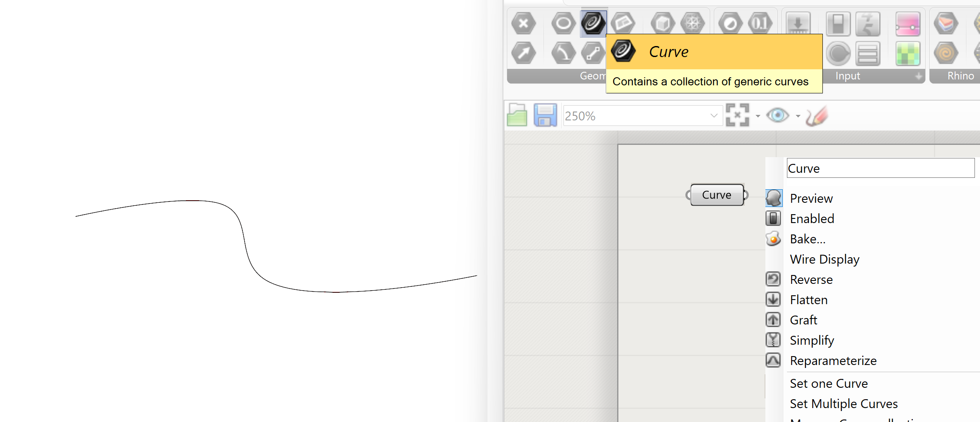This screenshot has height=422, width=980.
Task: Open the dropdown beside the preview eye icon
Action: tap(798, 116)
